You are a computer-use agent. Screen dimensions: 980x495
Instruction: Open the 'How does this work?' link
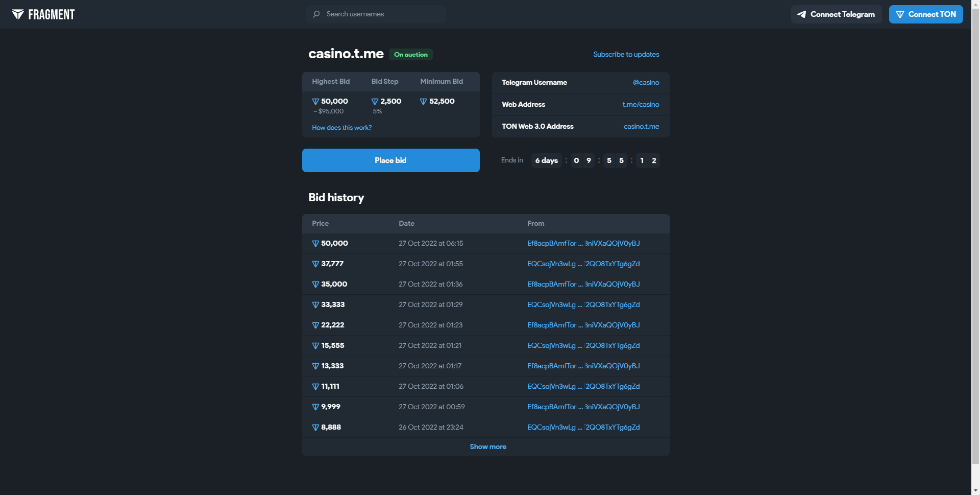tap(341, 128)
